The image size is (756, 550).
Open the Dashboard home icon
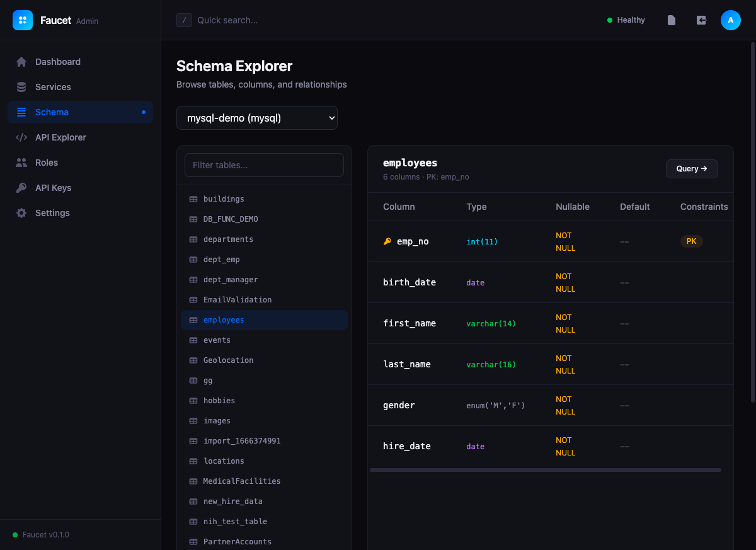[x=21, y=62]
